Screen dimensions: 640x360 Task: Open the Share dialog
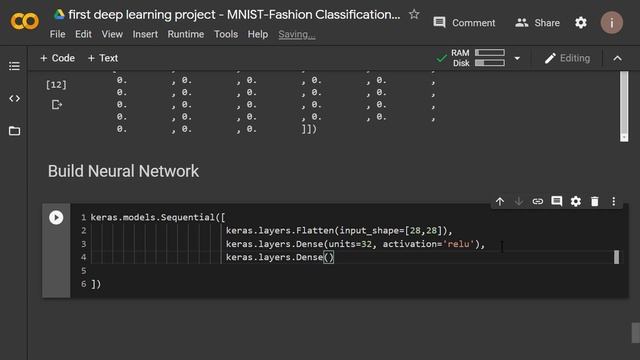click(537, 23)
